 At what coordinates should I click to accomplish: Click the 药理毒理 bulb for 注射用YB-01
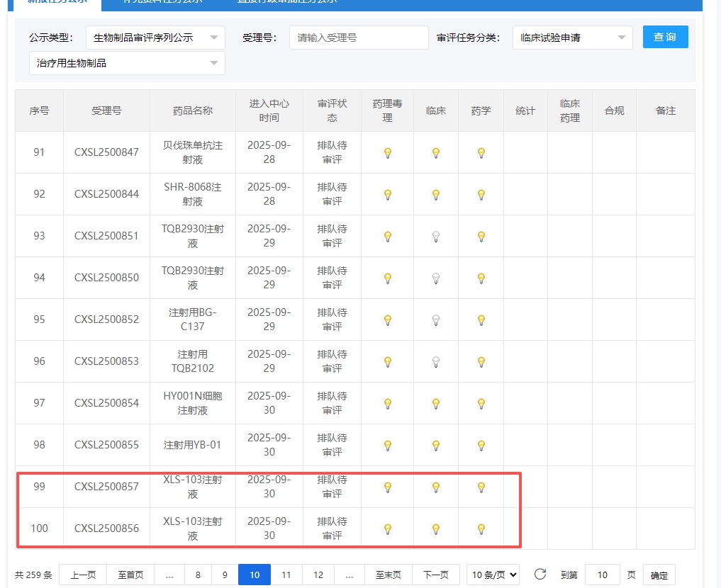[388, 445]
